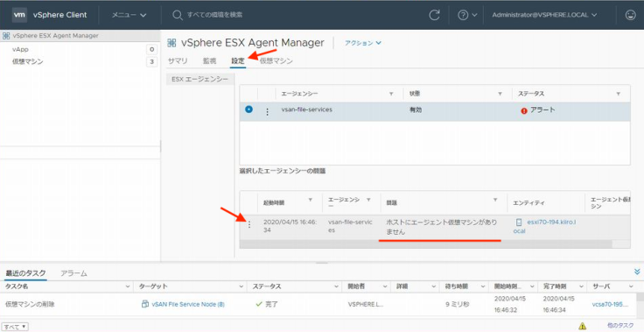Click the smiley feedback icon
This screenshot has width=644, height=332.
coord(630,15)
